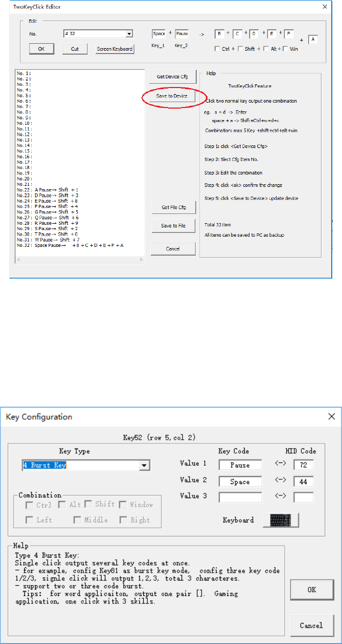The width and height of the screenshot is (342, 644).
Task: Click Value 2 Key Code field Space
Action: tap(240, 481)
